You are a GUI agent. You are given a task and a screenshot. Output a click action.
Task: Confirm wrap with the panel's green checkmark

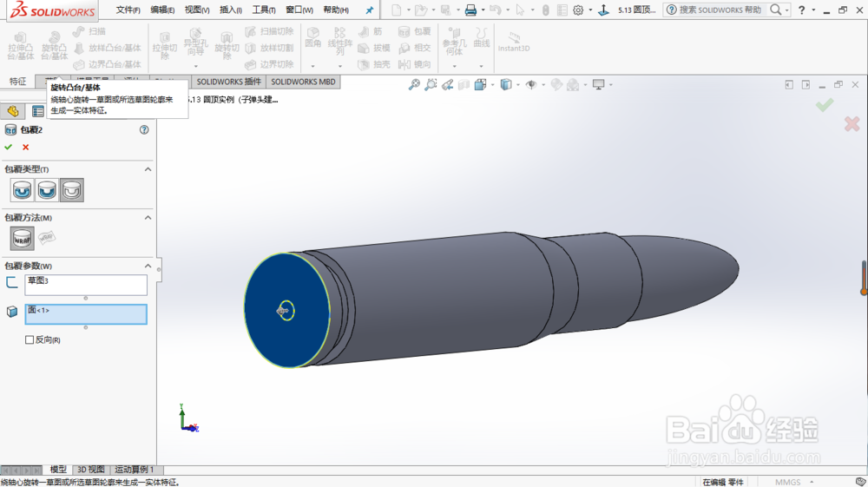[x=9, y=148]
